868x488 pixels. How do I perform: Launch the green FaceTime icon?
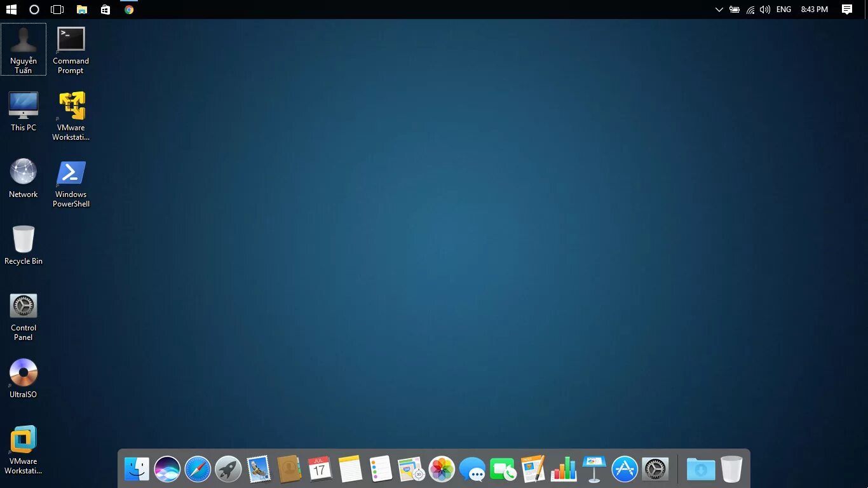[503, 470]
